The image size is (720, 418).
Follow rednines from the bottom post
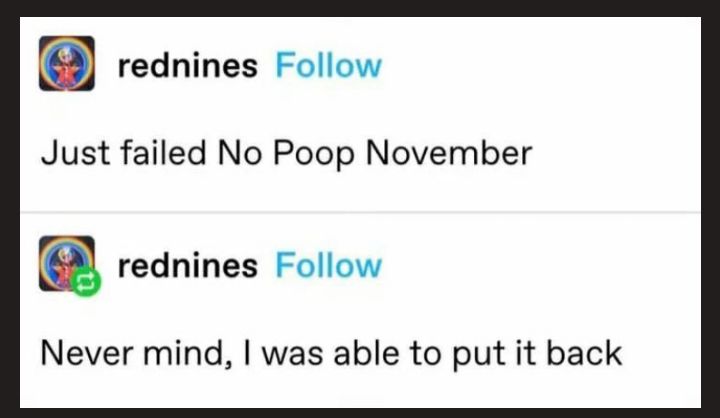coord(328,266)
